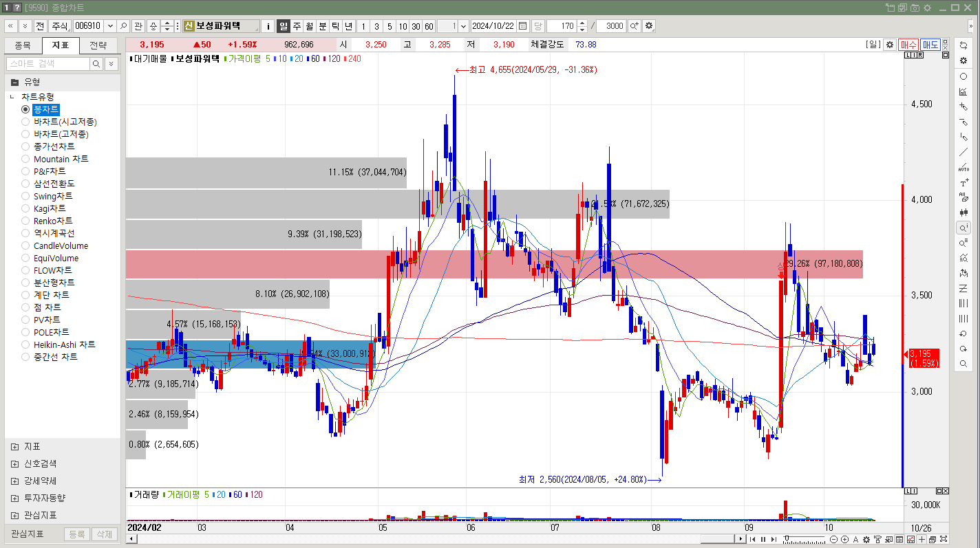This screenshot has width=980, height=548.
Task: Open stock code search magnifier
Action: [123, 26]
